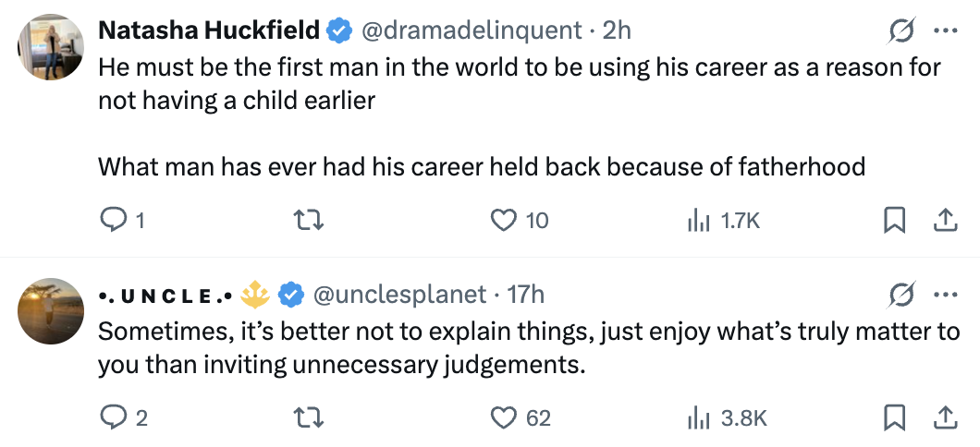View analytics for Natasha's 1.7K views tweet

coord(697,220)
